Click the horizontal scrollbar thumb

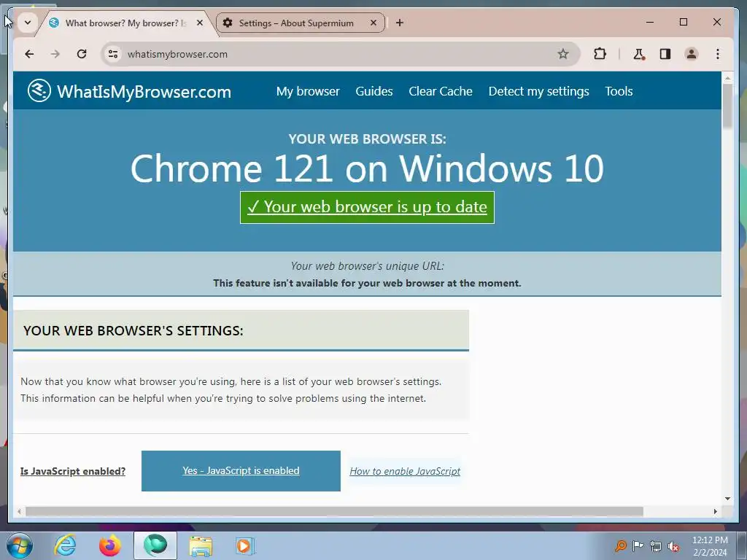point(334,511)
